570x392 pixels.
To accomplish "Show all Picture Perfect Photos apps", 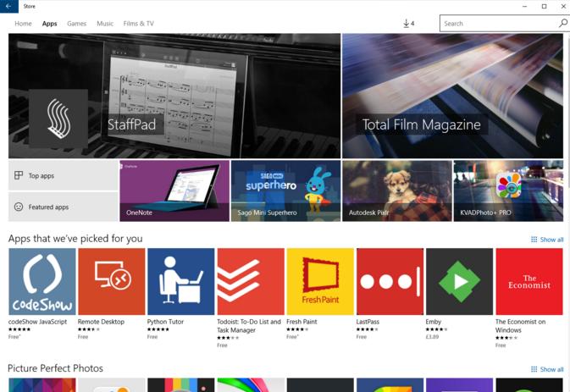I will click(547, 369).
